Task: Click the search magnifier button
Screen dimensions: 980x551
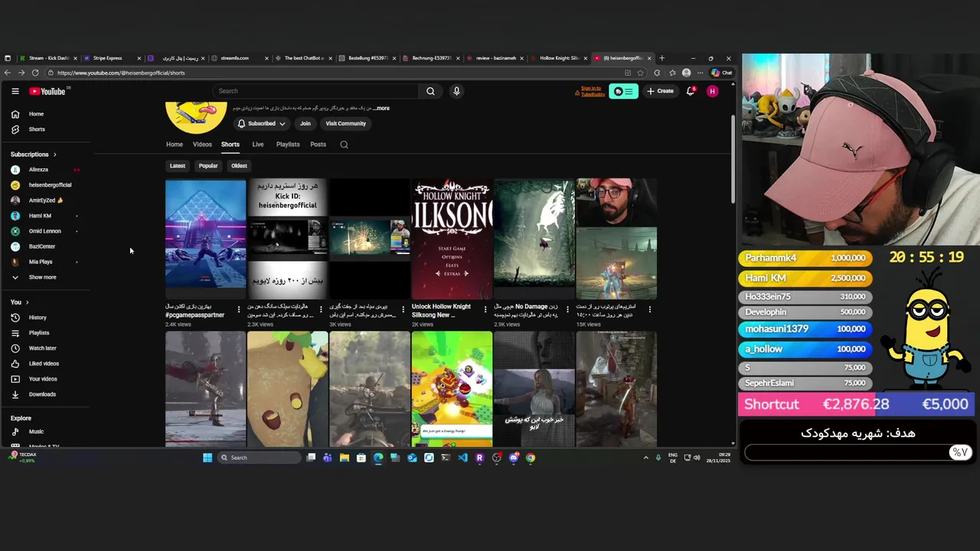Action: coord(430,91)
